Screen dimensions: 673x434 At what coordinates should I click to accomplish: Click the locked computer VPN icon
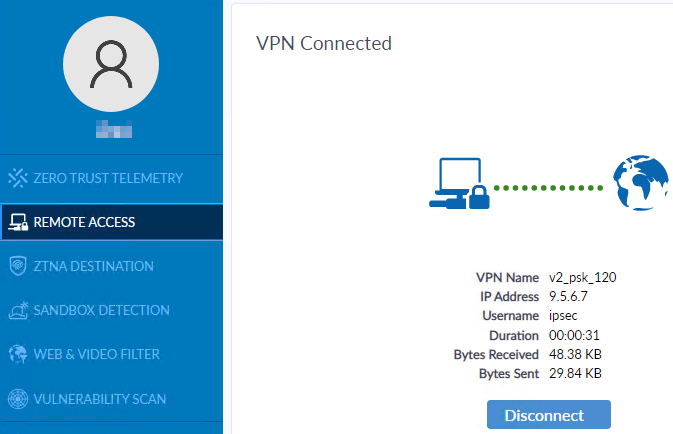pyautogui.click(x=459, y=186)
